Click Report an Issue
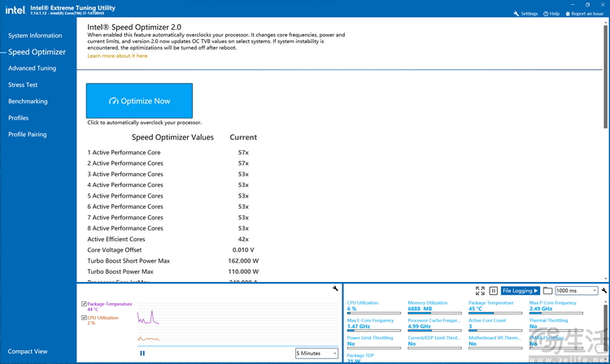The image size is (610, 364). click(x=584, y=14)
